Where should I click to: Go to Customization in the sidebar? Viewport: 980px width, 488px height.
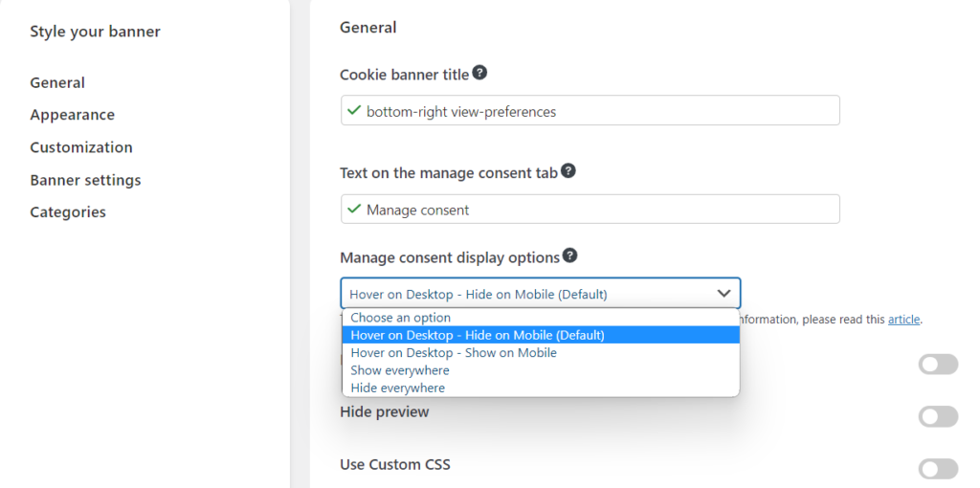pyautogui.click(x=80, y=147)
